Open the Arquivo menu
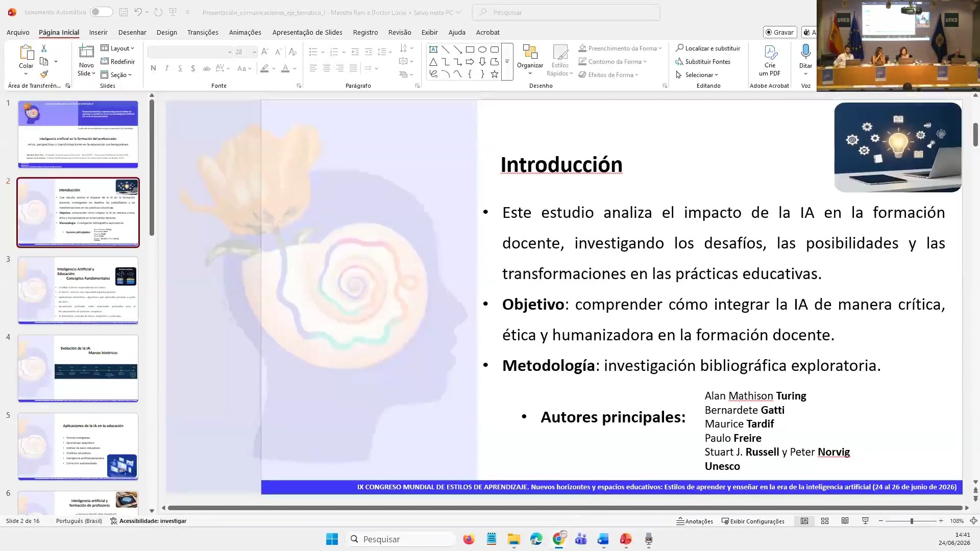The image size is (980, 551). pyautogui.click(x=18, y=32)
